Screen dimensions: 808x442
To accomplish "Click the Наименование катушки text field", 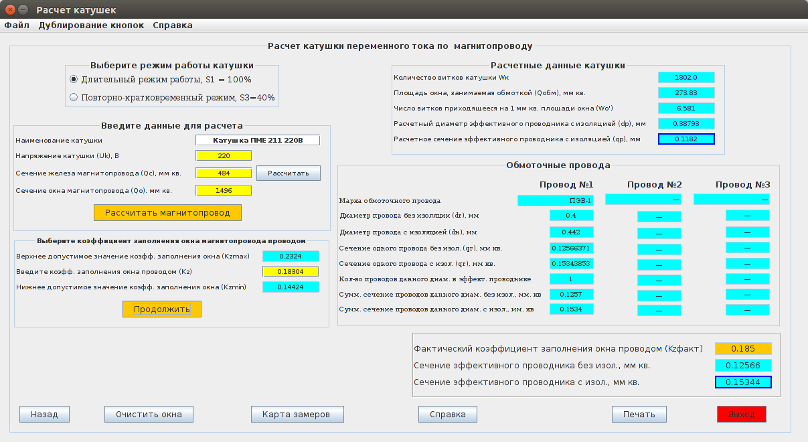I will pyautogui.click(x=257, y=140).
